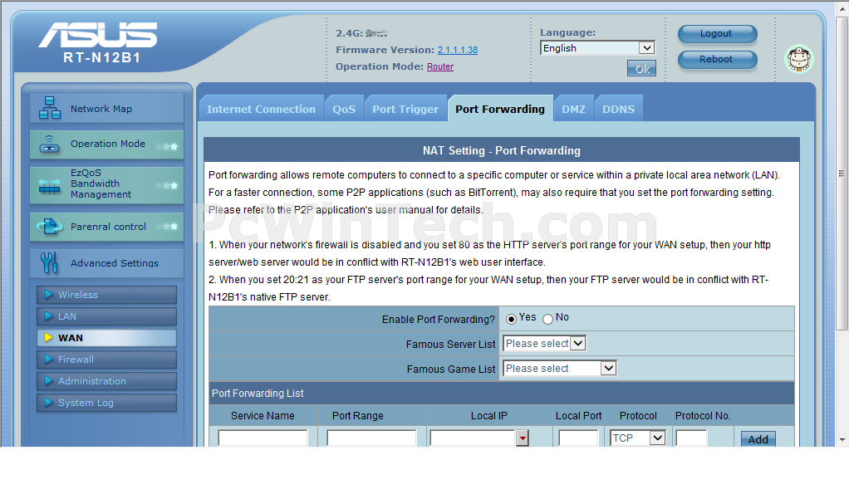
Task: Click the ASUS logo
Action: tap(98, 35)
